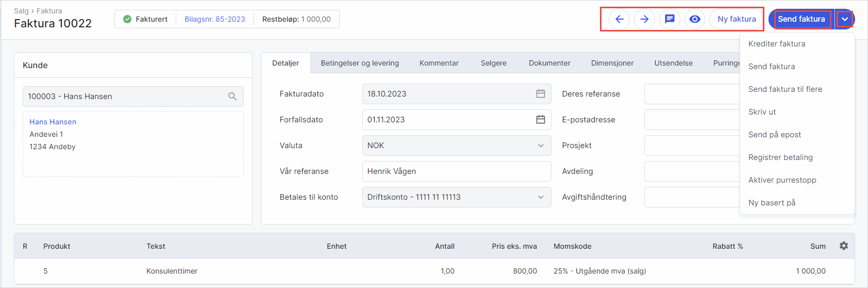Viewport: 868px width, 288px height.
Task: Switch to the Betingelser og levering tab
Action: (x=359, y=63)
